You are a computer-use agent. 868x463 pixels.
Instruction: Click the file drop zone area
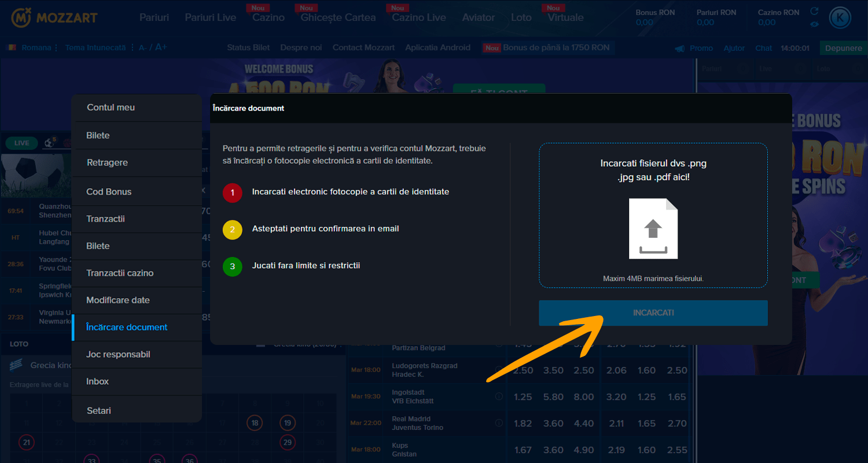pyautogui.click(x=653, y=216)
